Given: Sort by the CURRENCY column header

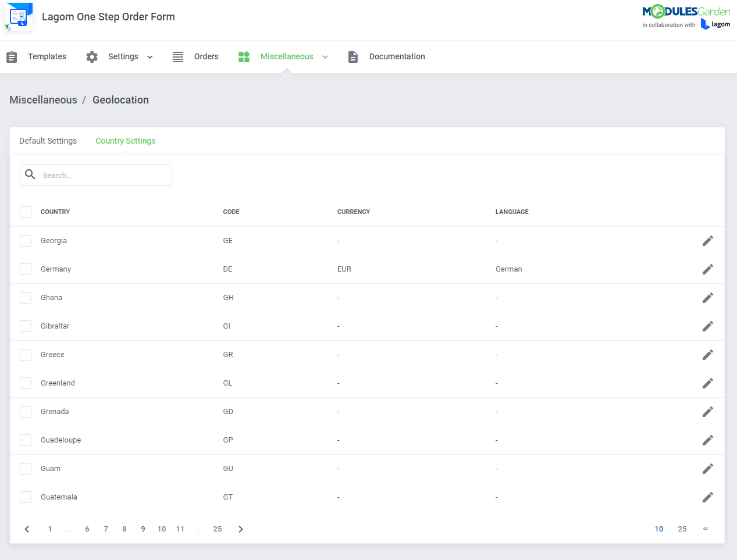Looking at the screenshot, I should (354, 212).
